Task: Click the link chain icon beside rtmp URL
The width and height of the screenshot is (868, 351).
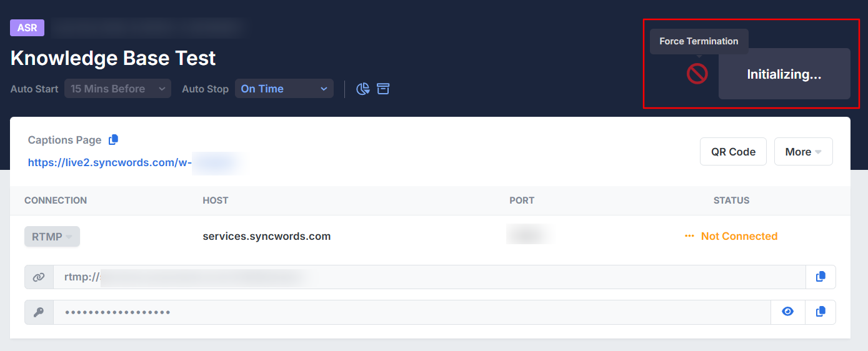Action: point(39,277)
